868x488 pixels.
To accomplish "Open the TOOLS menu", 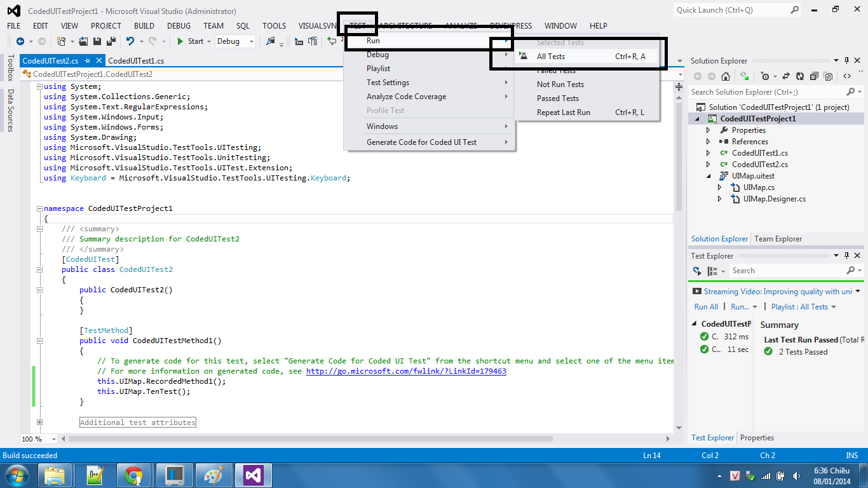I will [x=275, y=26].
